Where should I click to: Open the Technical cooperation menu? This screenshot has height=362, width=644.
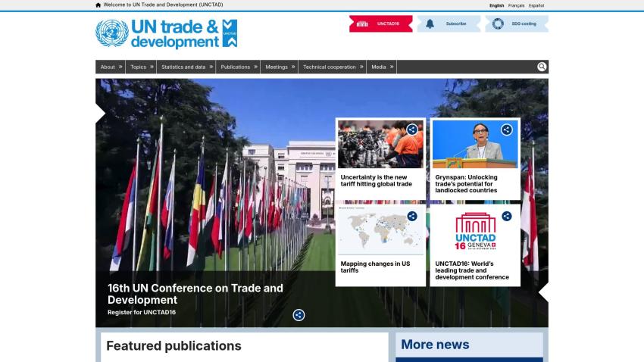pos(330,67)
